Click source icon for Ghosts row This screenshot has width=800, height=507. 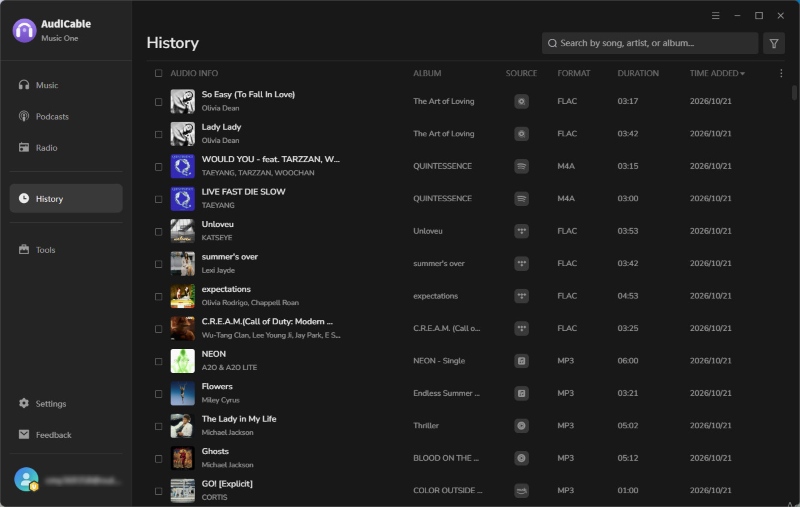[521, 458]
